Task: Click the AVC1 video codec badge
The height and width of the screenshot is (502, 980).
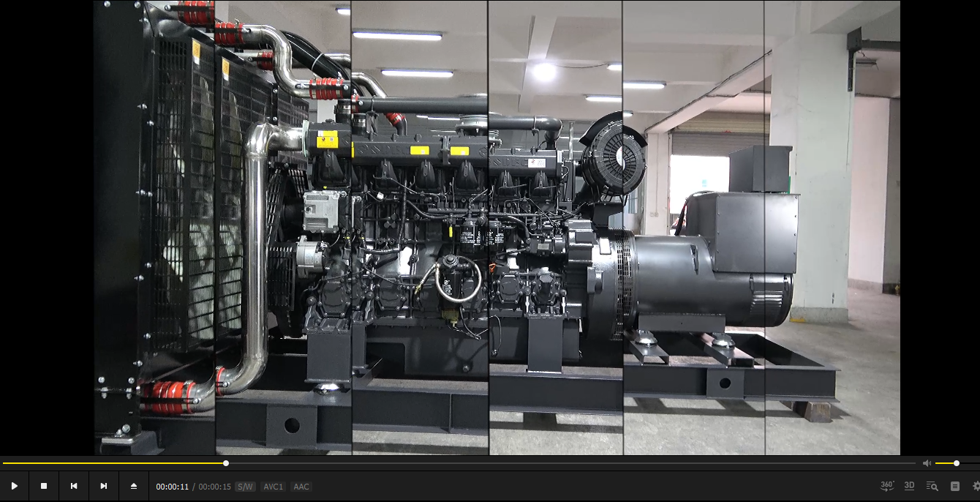Action: [x=273, y=487]
